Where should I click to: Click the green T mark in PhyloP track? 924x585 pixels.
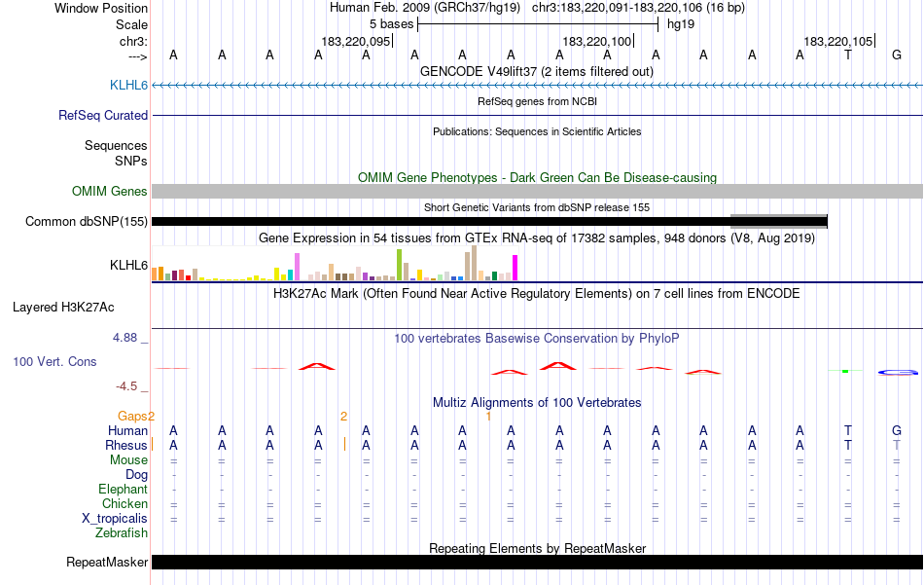point(845,371)
